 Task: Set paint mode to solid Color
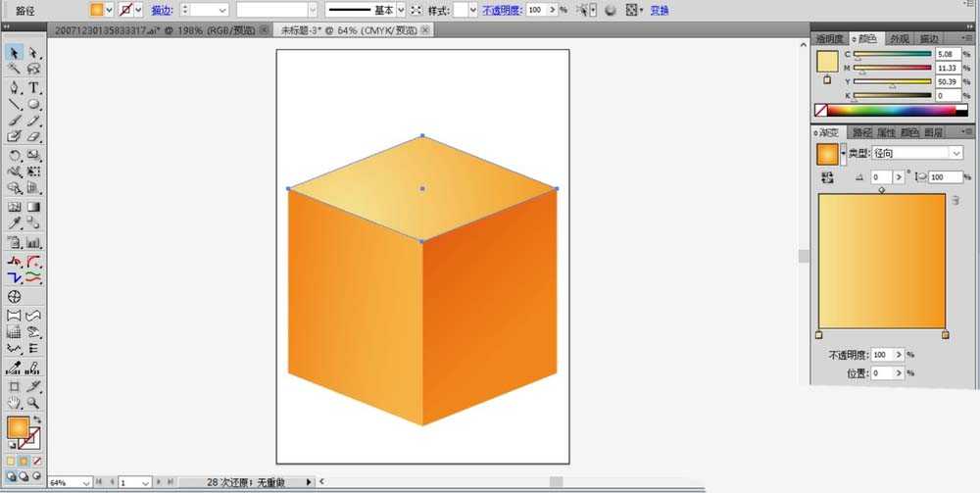11,461
